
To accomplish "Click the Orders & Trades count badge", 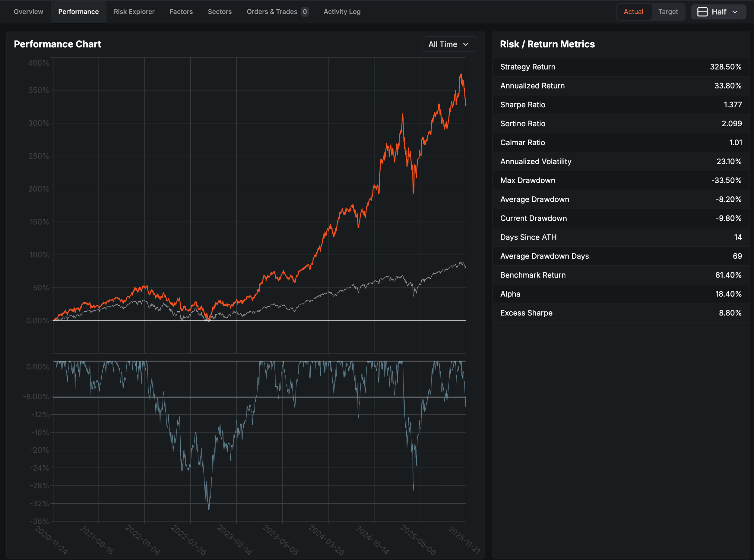I will 305,12.
